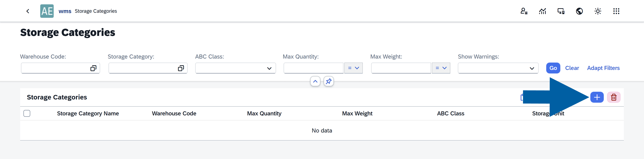
Task: Tick the select-all table checkbox
Action: pos(27,113)
